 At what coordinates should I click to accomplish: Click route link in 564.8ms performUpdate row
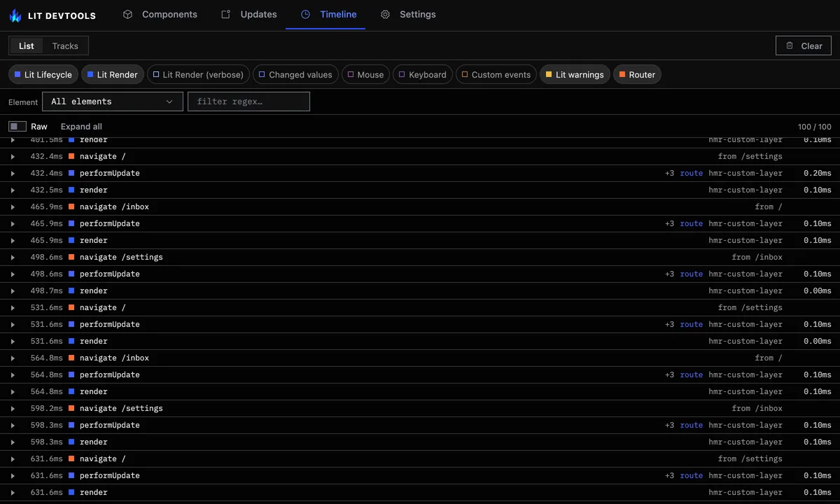(x=691, y=375)
